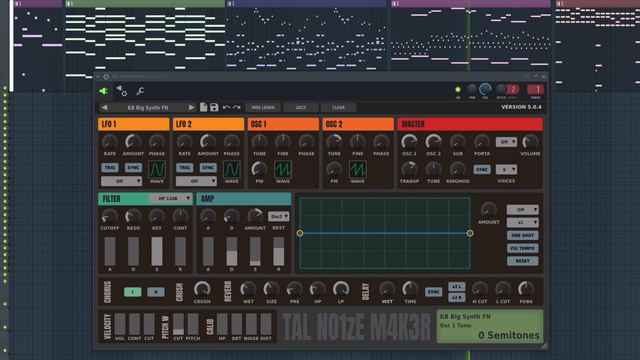Toggle the Delay x2 L button
The height and width of the screenshot is (360, 640).
[x=456, y=286]
